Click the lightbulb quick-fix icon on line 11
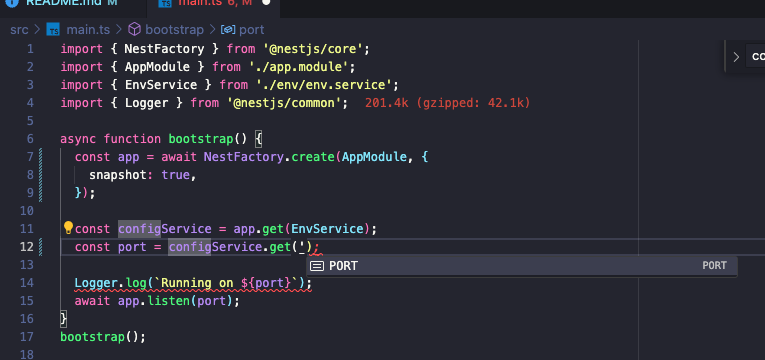This screenshot has width=765, height=360. coord(68,227)
